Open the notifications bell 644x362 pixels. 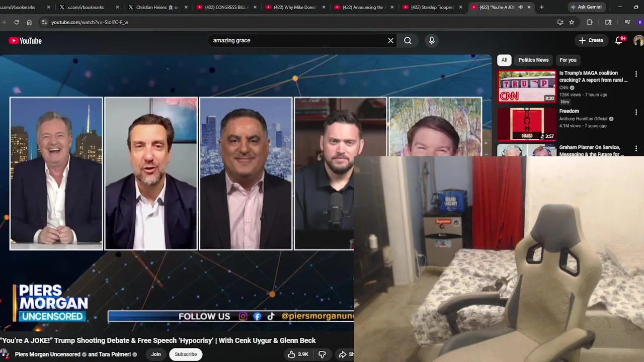click(619, 40)
